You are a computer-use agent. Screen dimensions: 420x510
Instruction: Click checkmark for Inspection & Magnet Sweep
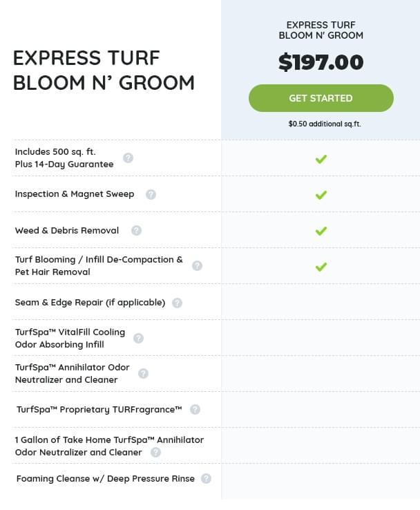click(321, 195)
